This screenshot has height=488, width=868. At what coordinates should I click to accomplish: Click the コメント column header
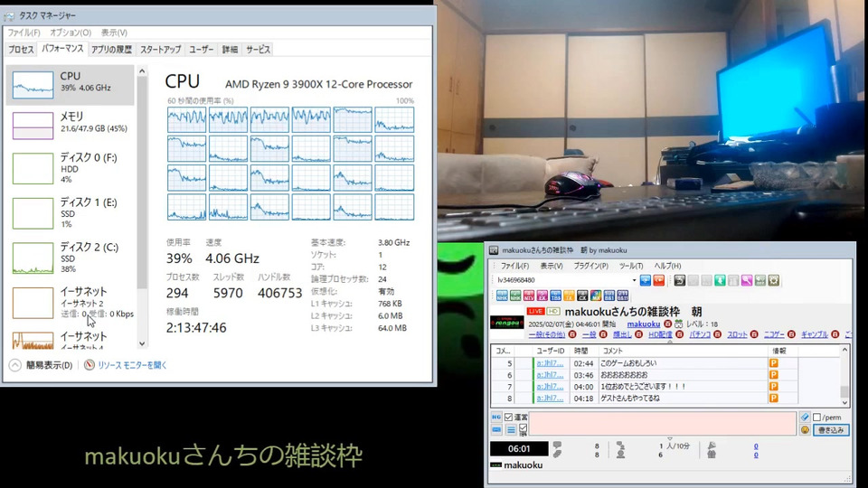[x=684, y=351]
